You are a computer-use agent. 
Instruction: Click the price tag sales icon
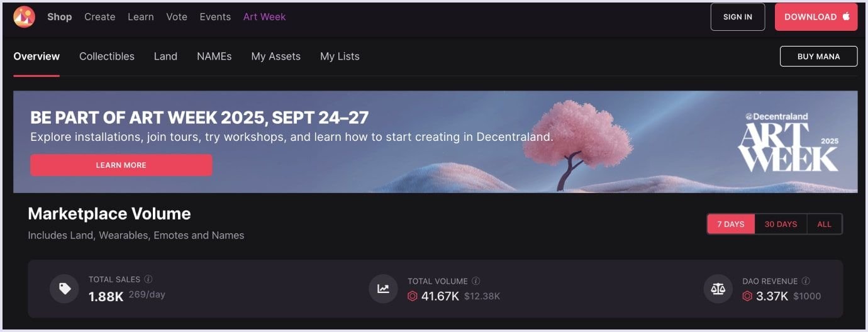click(x=64, y=289)
